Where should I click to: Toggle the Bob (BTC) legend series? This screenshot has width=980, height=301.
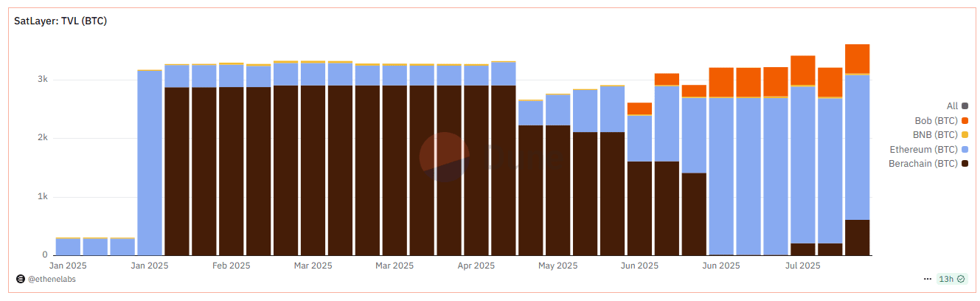point(941,120)
